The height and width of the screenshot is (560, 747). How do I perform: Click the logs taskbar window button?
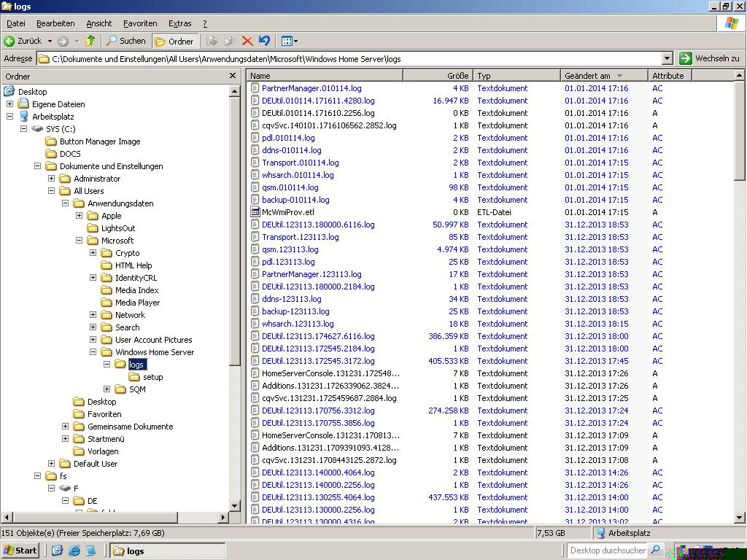[167, 551]
